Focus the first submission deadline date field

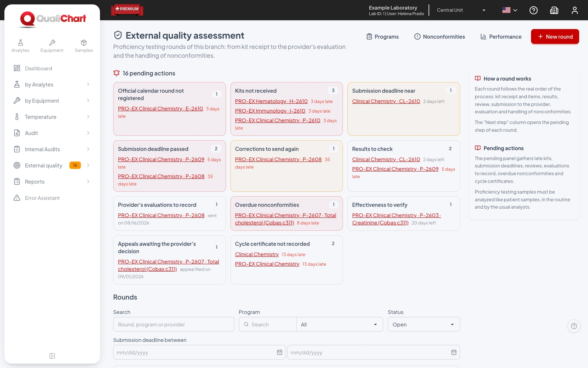(200, 352)
